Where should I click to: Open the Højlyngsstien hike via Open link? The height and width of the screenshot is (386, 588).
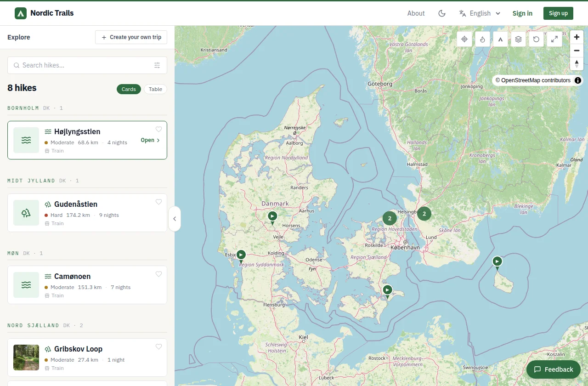click(x=150, y=140)
